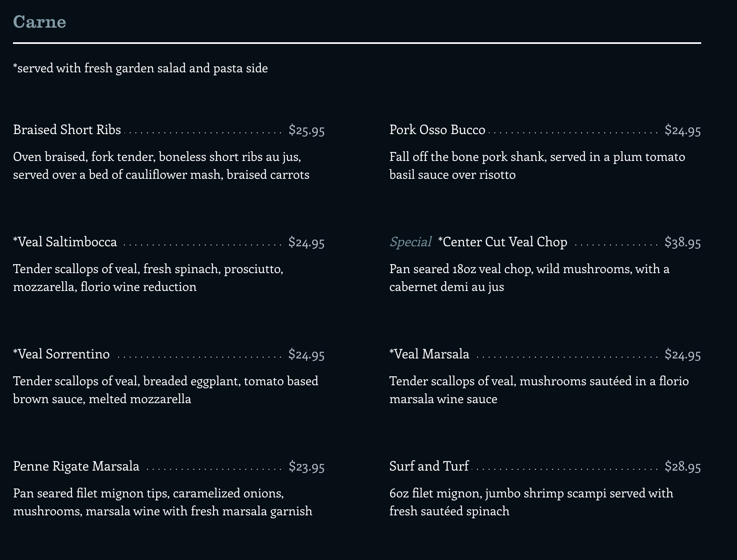Screen dimensions: 737x560
Task: Choose the Veal Marsala menu item
Action: pyautogui.click(x=429, y=354)
